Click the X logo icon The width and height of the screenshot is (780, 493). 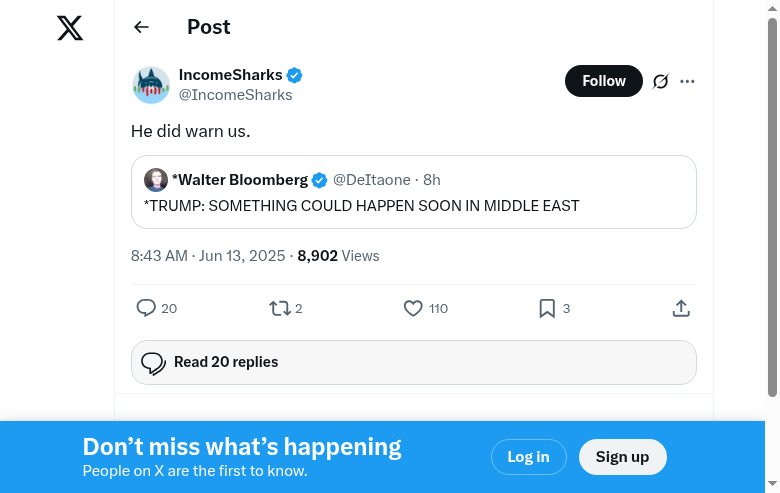(70, 28)
